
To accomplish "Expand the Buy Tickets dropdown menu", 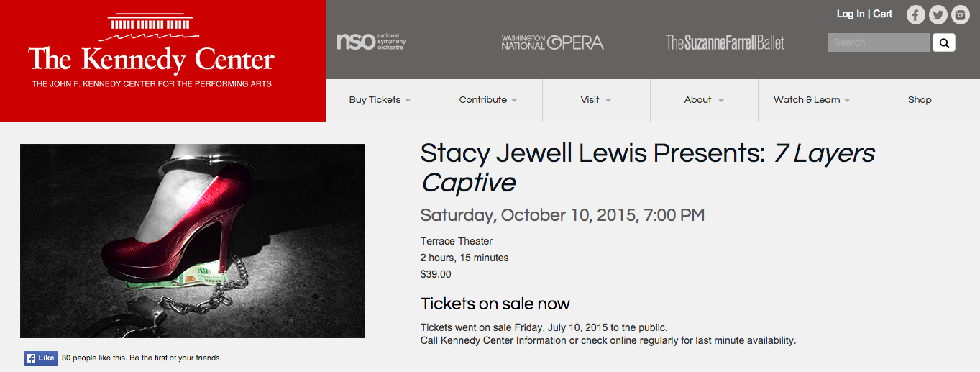I will 380,100.
